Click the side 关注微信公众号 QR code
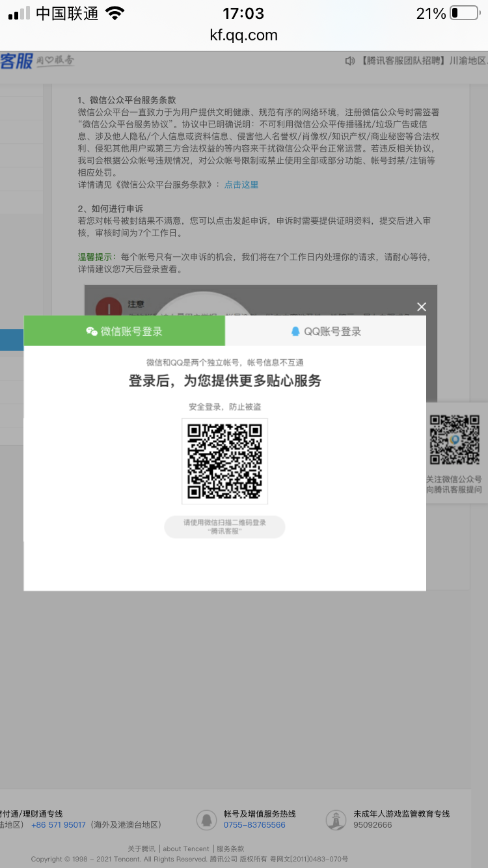 pos(455,440)
